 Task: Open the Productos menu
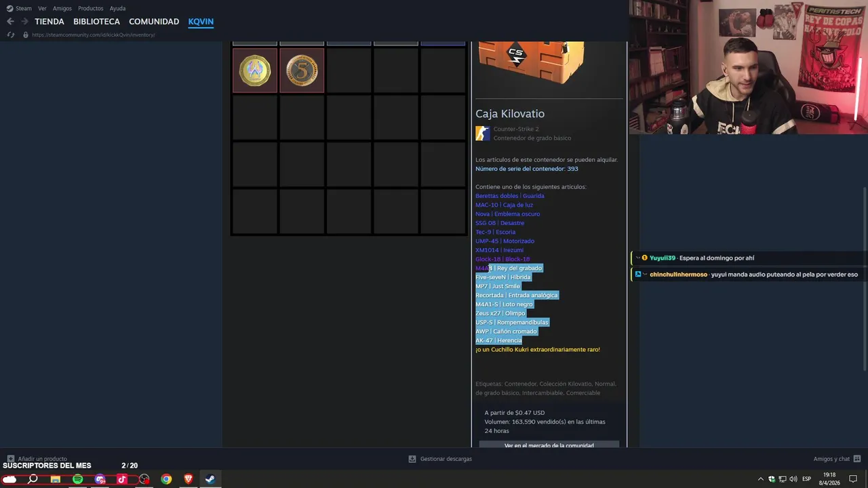(x=90, y=8)
